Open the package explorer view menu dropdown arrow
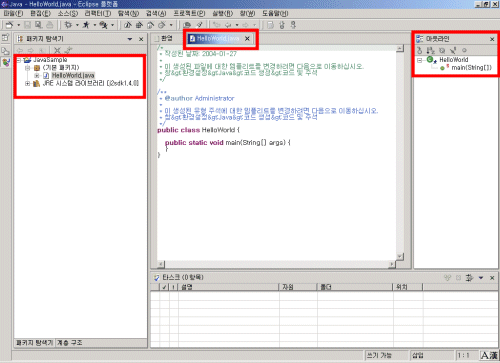Viewport: 500px width, 363px height. click(130, 39)
